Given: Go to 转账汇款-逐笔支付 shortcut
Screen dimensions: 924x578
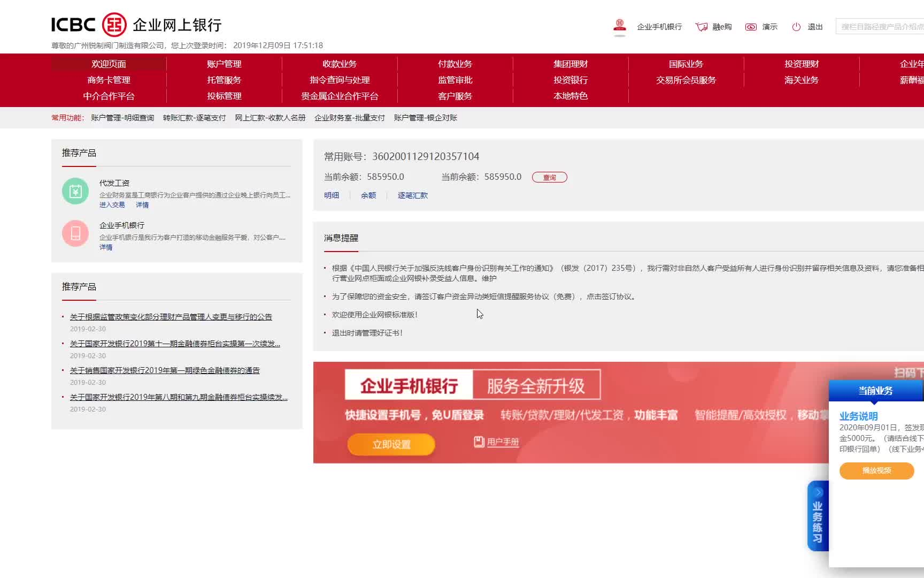Looking at the screenshot, I should tap(195, 118).
